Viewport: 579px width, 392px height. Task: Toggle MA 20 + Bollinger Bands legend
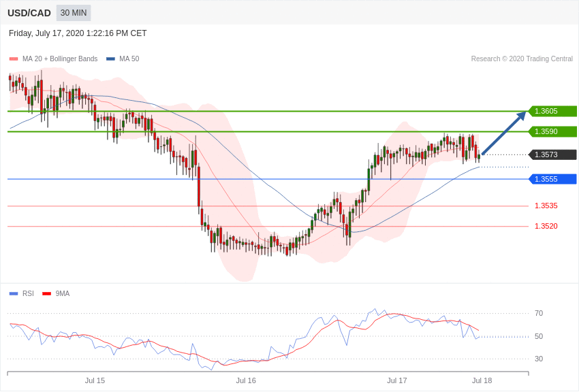[54, 59]
